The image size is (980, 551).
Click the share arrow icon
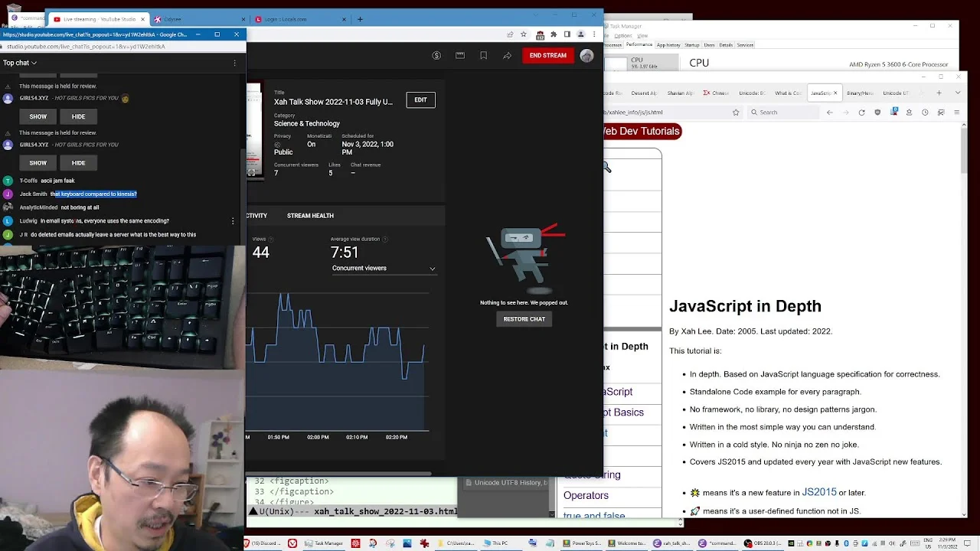507,55
